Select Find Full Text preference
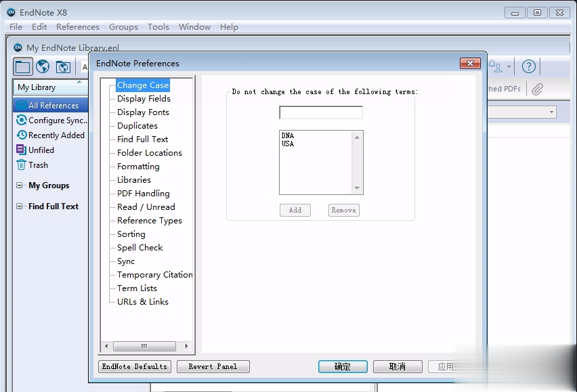577x392 pixels. tap(143, 139)
